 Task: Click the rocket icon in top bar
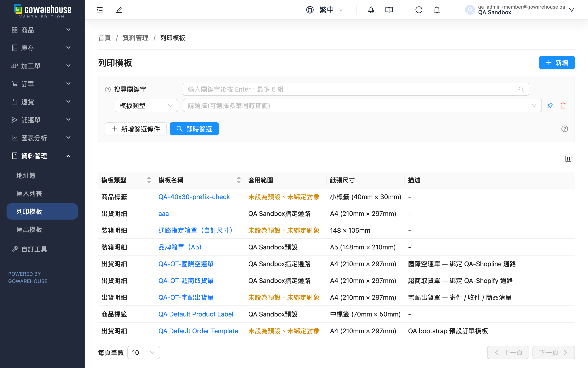point(371,10)
